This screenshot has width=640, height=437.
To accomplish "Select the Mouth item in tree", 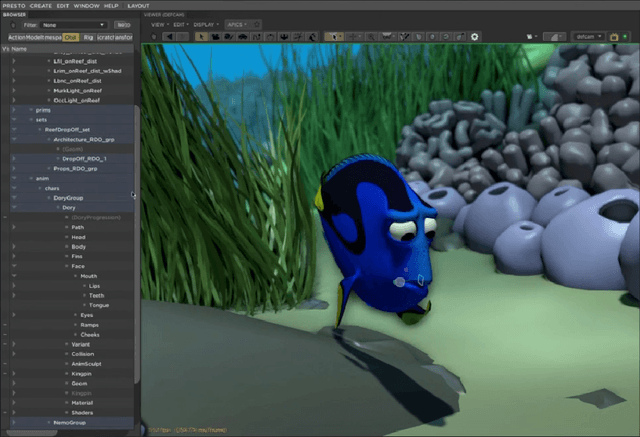I will (89, 276).
